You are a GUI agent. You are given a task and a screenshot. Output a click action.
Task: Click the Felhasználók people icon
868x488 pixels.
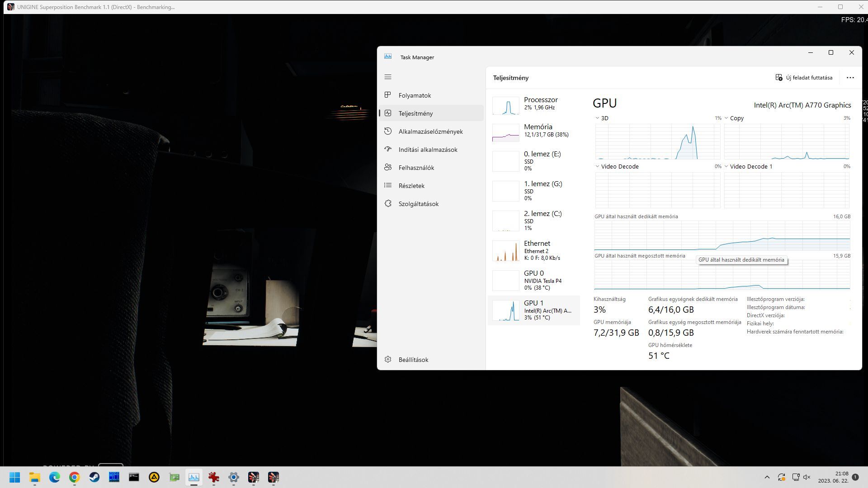click(x=387, y=167)
